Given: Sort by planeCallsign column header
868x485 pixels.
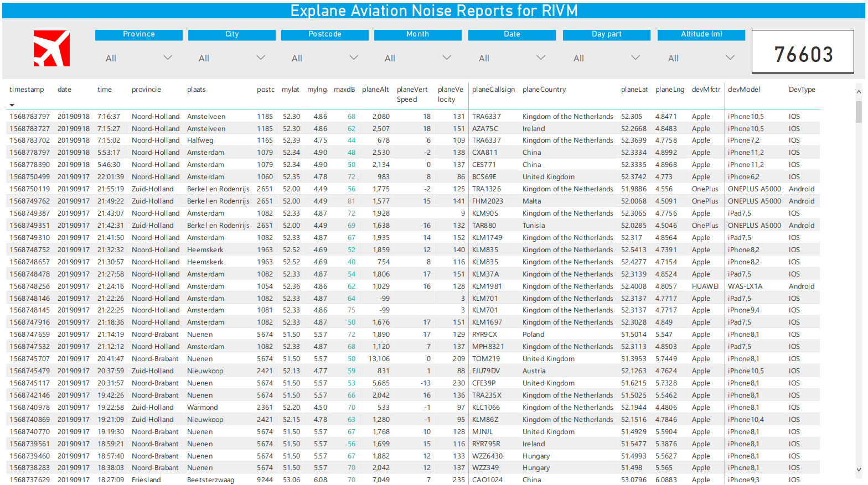Looking at the screenshot, I should click(493, 90).
